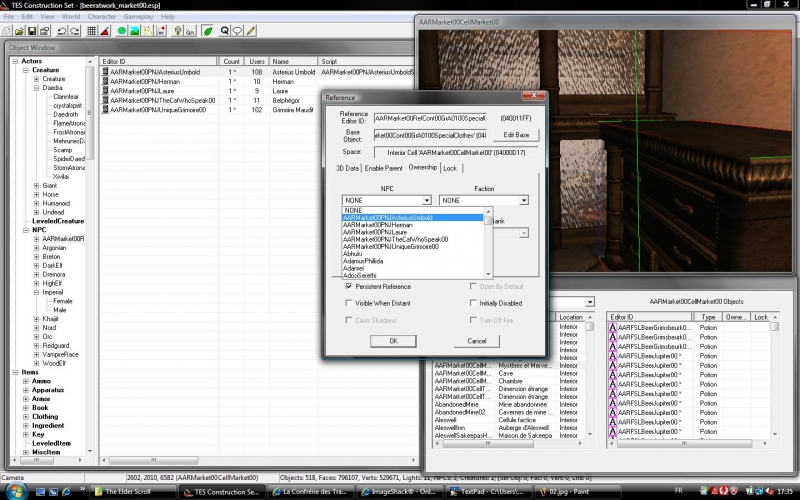Click the Reference Editor ID input field
The height and width of the screenshot is (500, 800).
coord(430,118)
